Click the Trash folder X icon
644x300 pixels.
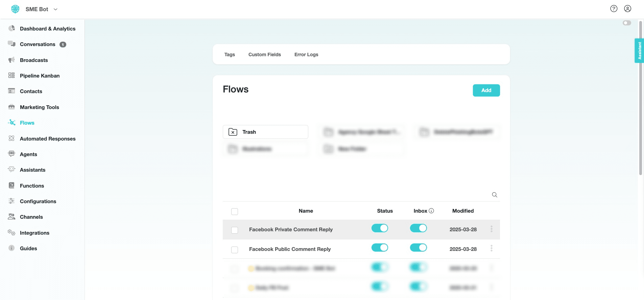[233, 132]
